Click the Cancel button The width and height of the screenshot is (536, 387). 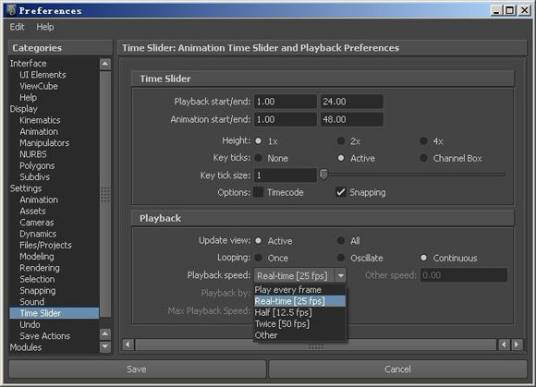pyautogui.click(x=398, y=369)
